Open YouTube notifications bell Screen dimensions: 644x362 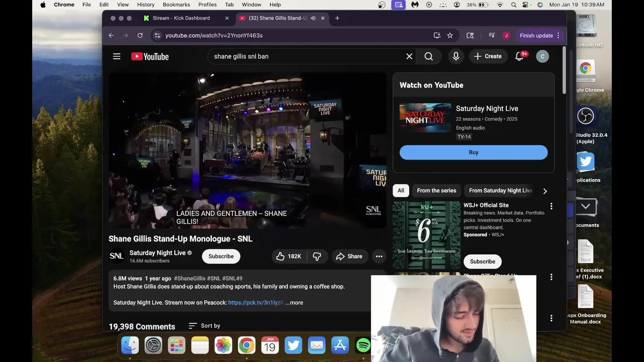coord(520,56)
